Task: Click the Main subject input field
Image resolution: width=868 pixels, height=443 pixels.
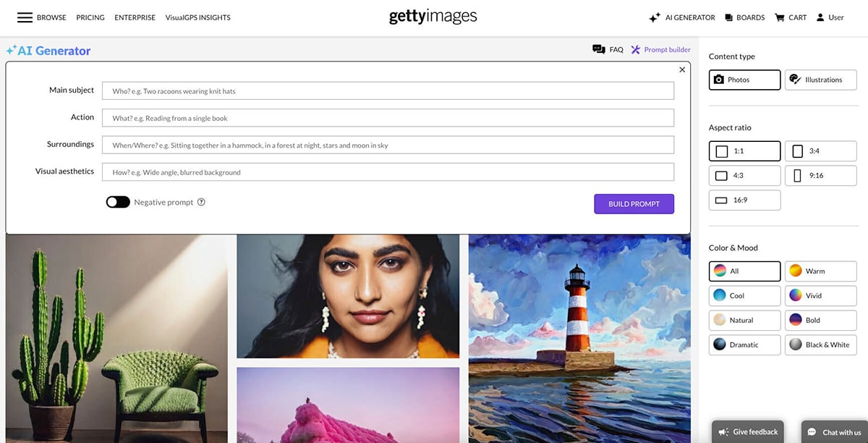Action: tap(390, 90)
